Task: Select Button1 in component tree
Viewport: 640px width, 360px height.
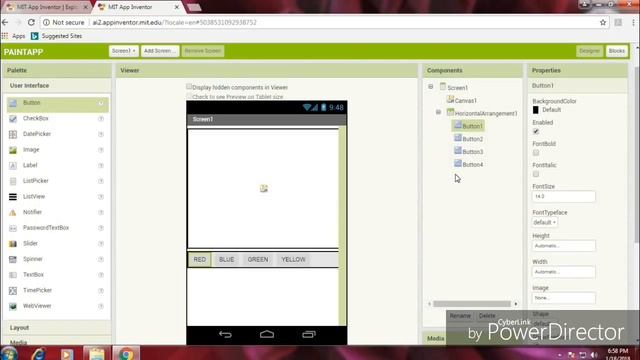Action: pyautogui.click(x=468, y=126)
